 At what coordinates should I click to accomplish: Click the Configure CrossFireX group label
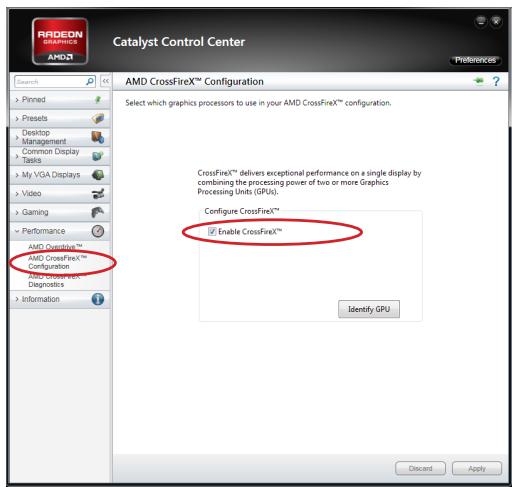(242, 211)
